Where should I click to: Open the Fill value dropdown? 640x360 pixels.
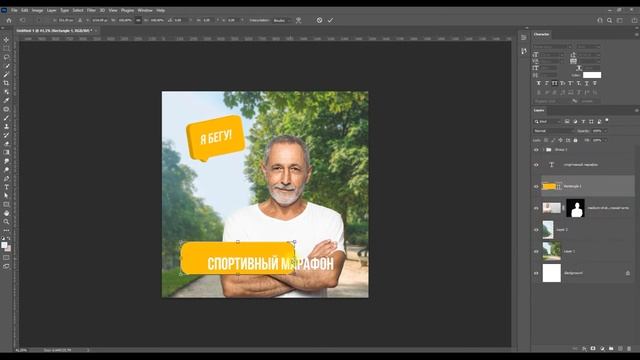605,140
